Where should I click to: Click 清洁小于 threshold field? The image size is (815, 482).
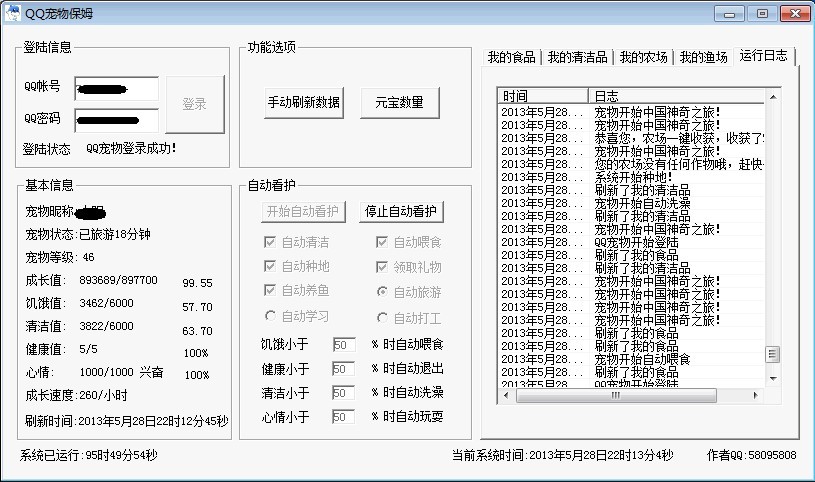(x=344, y=393)
